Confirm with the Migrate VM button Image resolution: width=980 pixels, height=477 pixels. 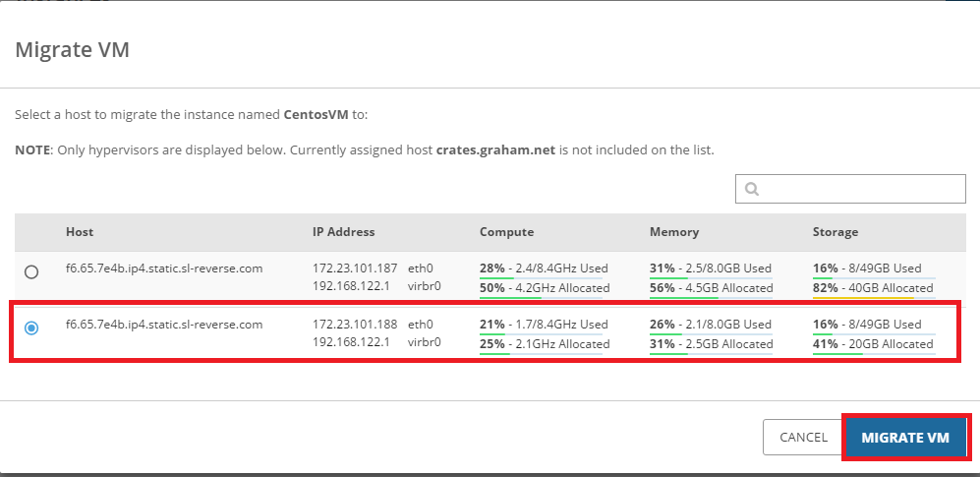pyautogui.click(x=905, y=438)
